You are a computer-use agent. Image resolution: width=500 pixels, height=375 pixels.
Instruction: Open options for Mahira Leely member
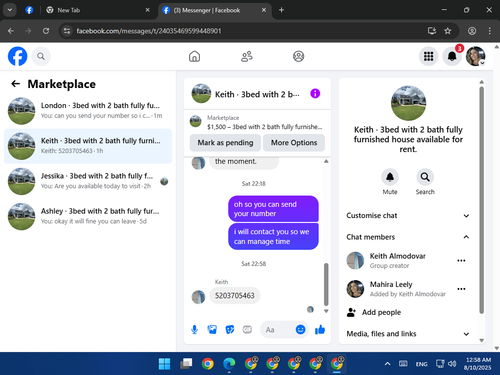(461, 289)
